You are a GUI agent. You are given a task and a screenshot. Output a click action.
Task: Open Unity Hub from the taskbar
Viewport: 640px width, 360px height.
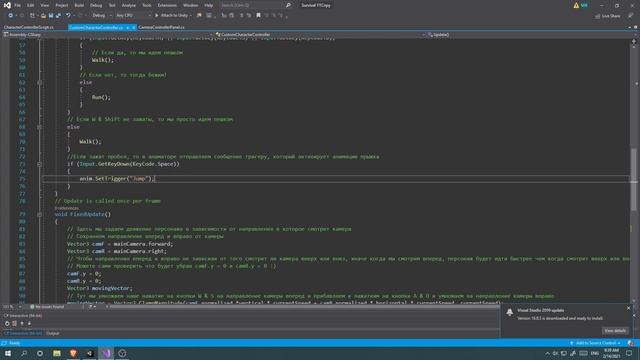(x=90, y=353)
